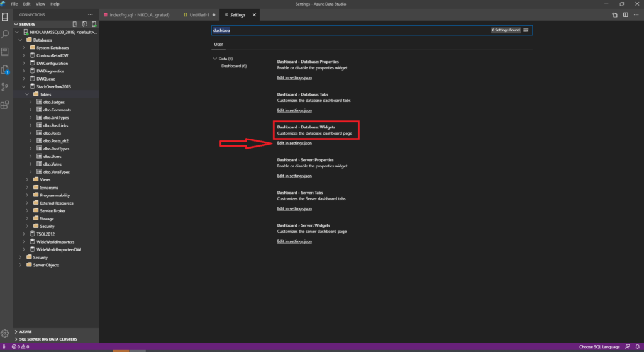
Task: Collapse the StackOverflow2013 database node
Action: pos(24,87)
